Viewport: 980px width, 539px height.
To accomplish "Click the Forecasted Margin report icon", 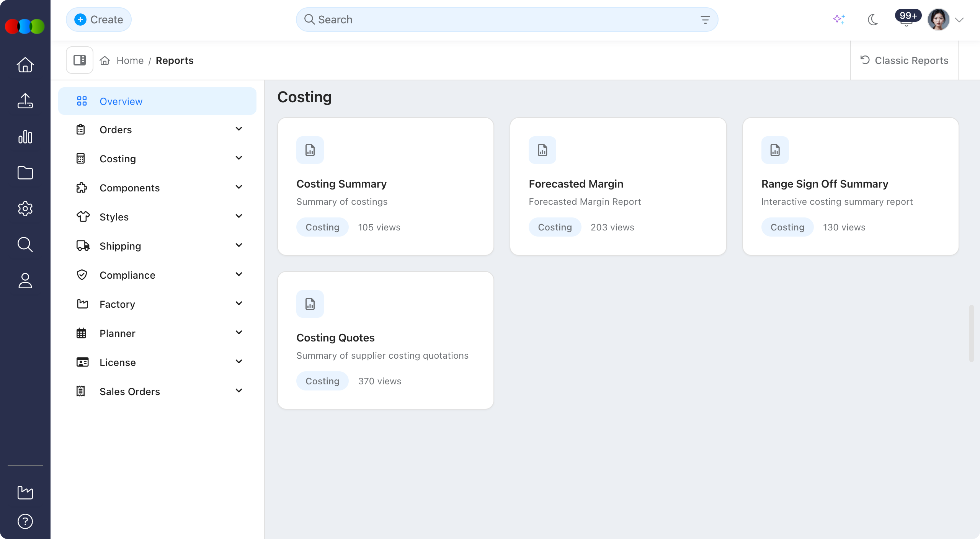I will pos(542,150).
